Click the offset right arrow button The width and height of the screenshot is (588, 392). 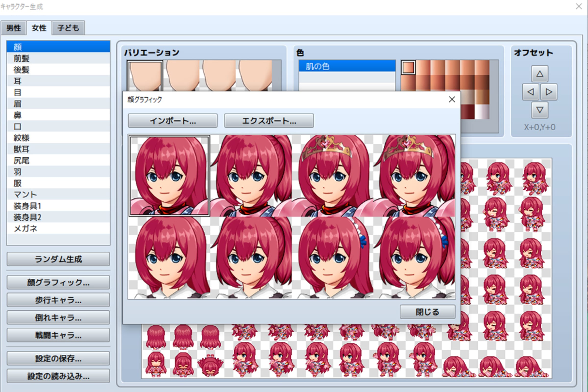click(x=549, y=92)
